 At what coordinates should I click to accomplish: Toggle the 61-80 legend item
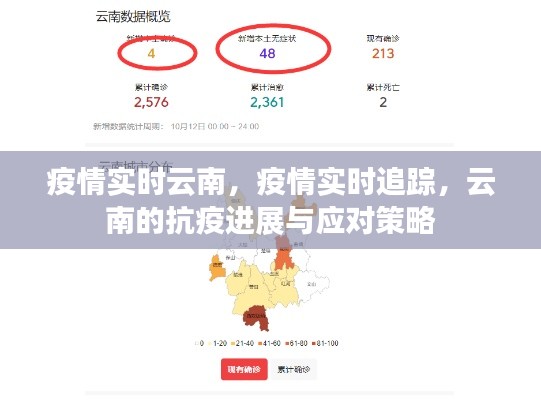pos(296,343)
